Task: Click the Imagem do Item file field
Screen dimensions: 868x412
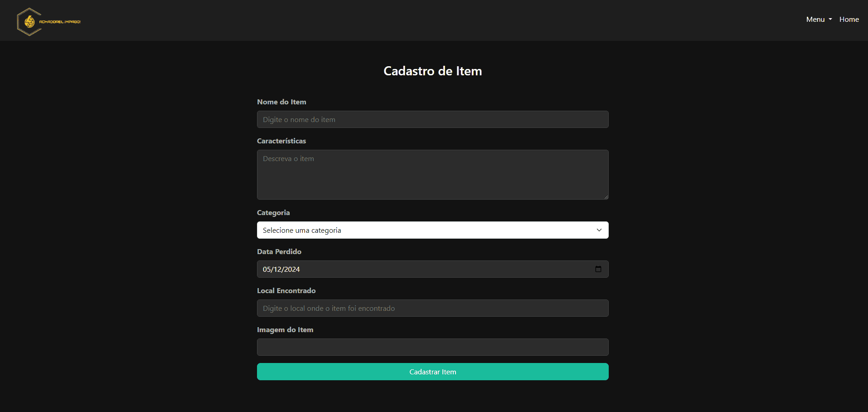Action: click(x=432, y=347)
